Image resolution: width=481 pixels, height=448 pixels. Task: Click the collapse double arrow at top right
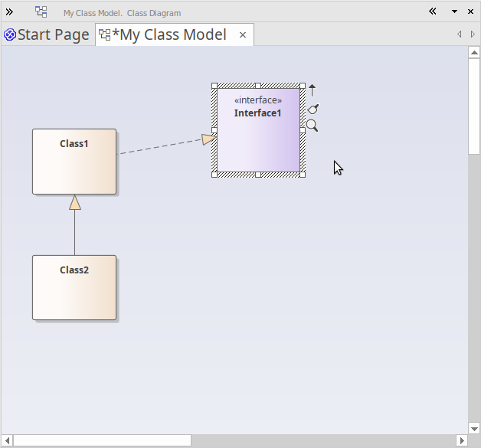(x=433, y=11)
